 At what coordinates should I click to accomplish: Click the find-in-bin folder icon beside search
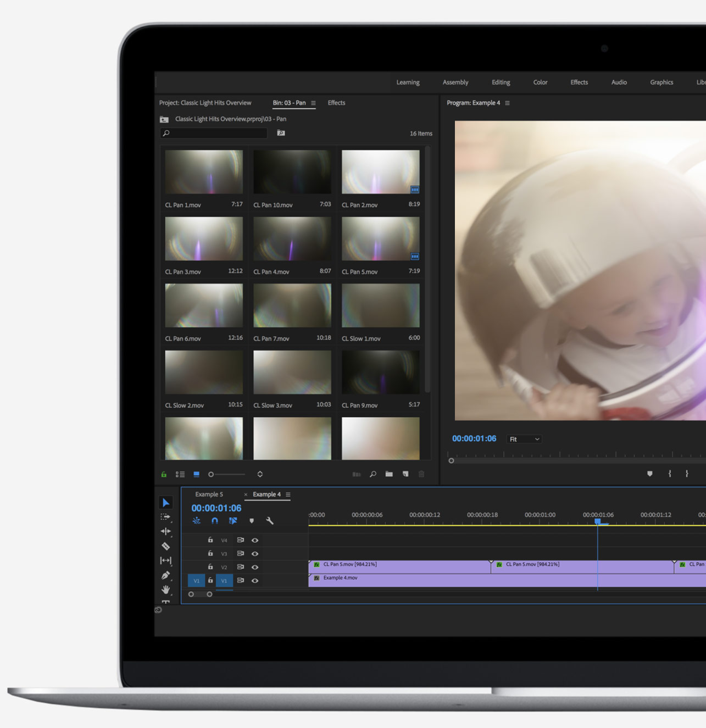coord(281,133)
